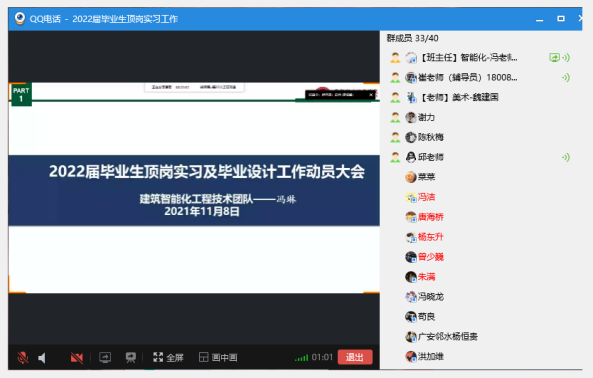The height and width of the screenshot is (378, 593).
Task: Click the shared slide title area
Action: 206,172
